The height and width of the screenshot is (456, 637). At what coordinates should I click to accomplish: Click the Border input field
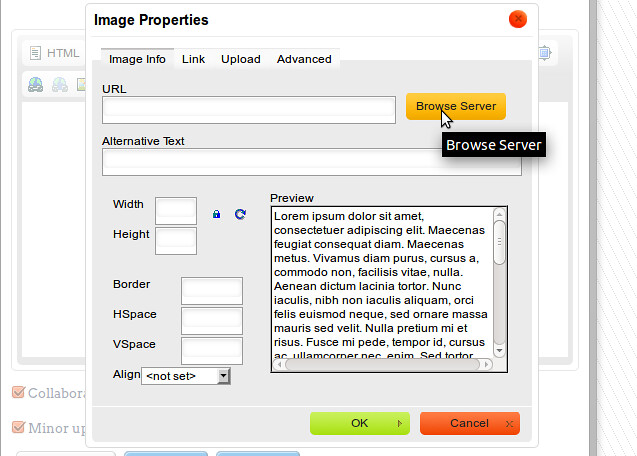pyautogui.click(x=212, y=291)
